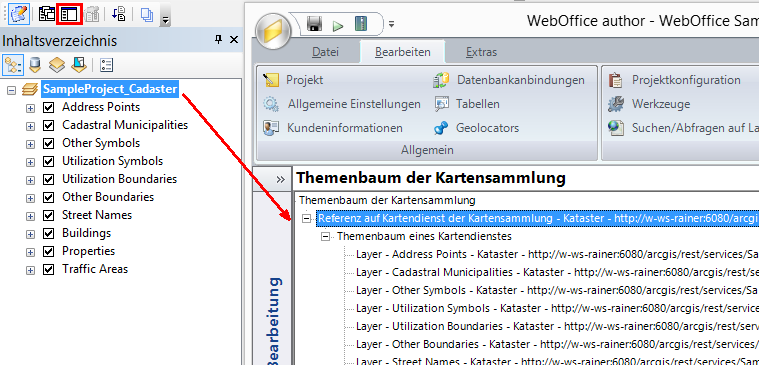759x365 pixels.
Task: Open Kundeninformationen
Action: (x=333, y=128)
